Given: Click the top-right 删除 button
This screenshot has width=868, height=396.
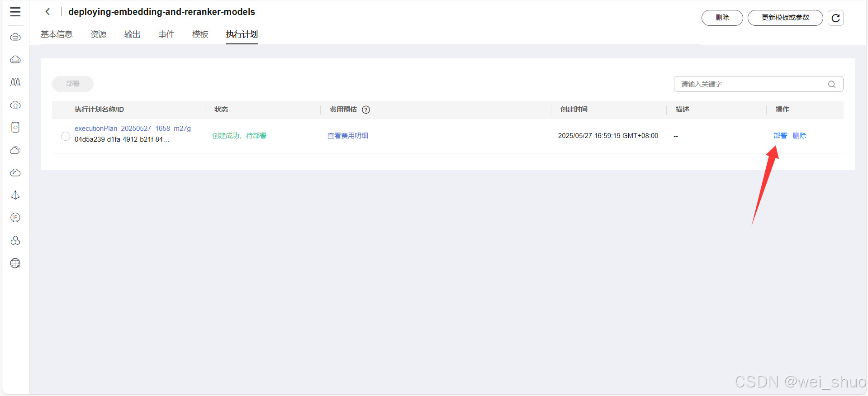Looking at the screenshot, I should click(x=722, y=18).
